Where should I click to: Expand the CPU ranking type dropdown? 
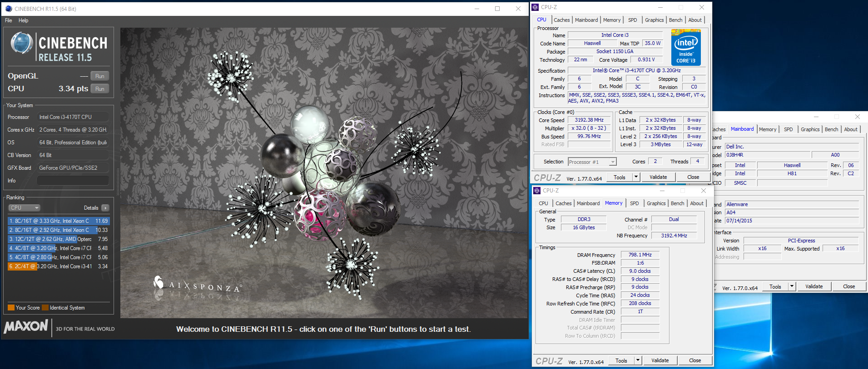tap(25, 208)
